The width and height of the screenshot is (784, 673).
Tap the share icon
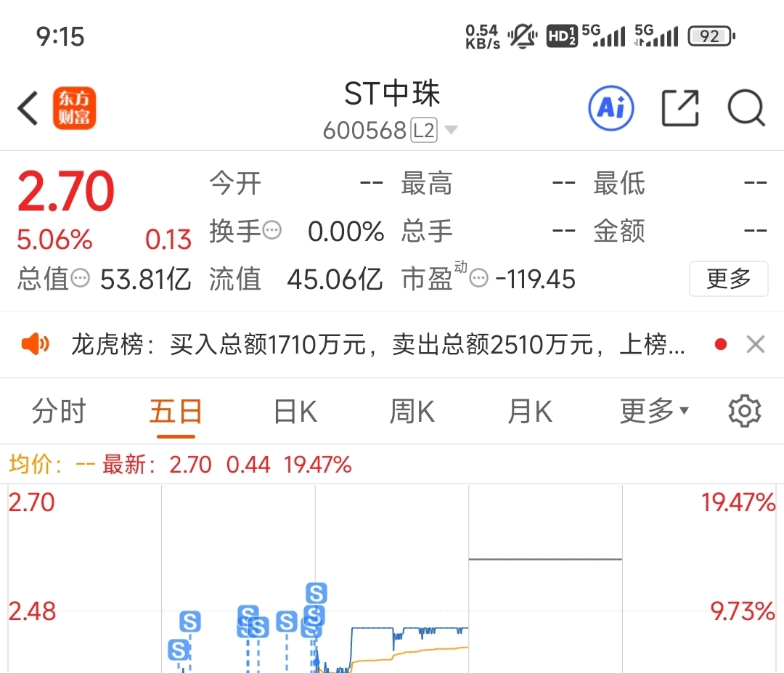[x=680, y=108]
